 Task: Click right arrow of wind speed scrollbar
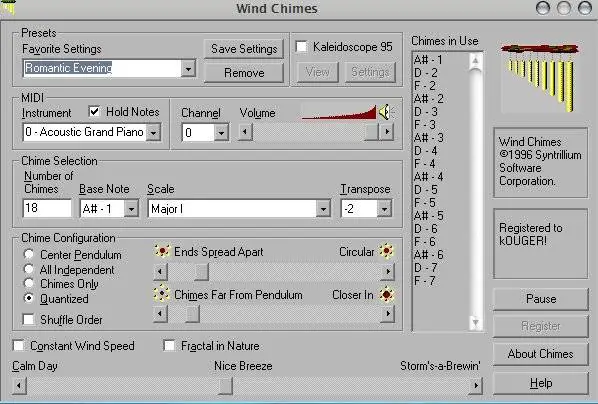[x=476, y=386]
